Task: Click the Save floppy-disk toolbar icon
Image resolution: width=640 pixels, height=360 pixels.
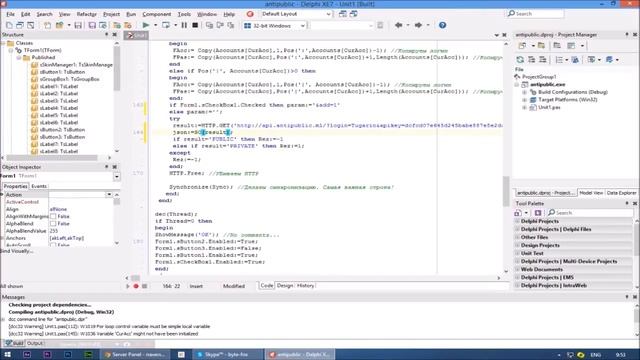Action: [x=78, y=25]
